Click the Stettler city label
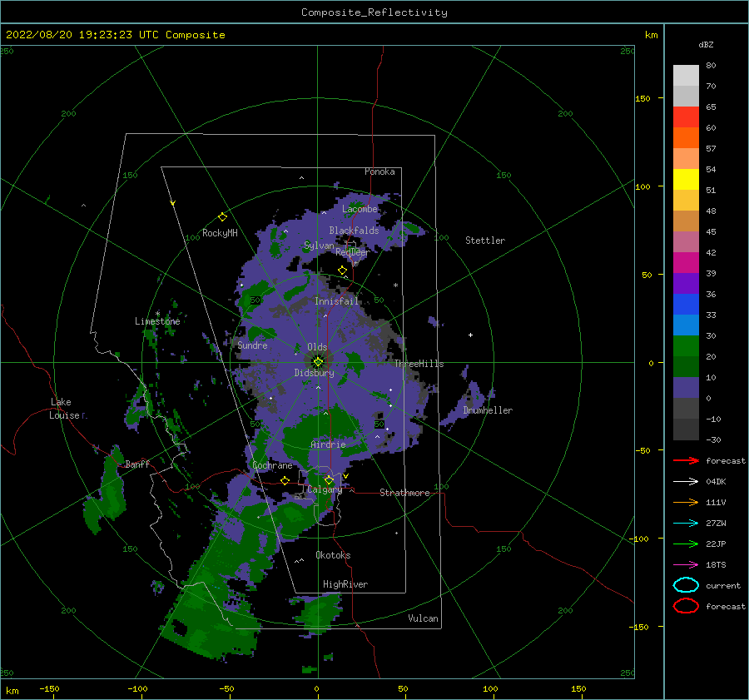The image size is (749, 700). point(485,241)
